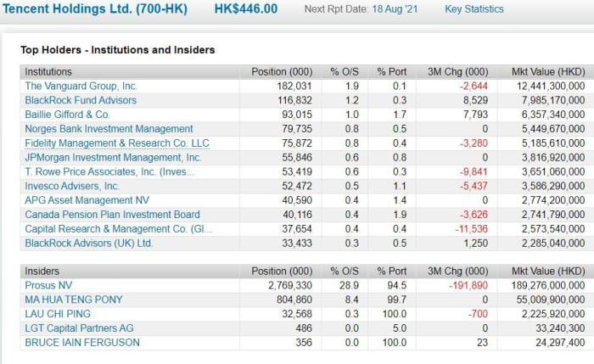
Task: Click Insiders table Position (000) header
Action: [282, 272]
